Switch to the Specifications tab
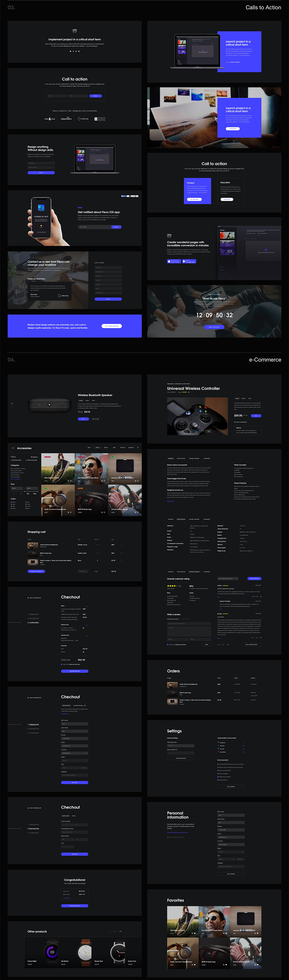The height and width of the screenshot is (980, 289). 181,458
